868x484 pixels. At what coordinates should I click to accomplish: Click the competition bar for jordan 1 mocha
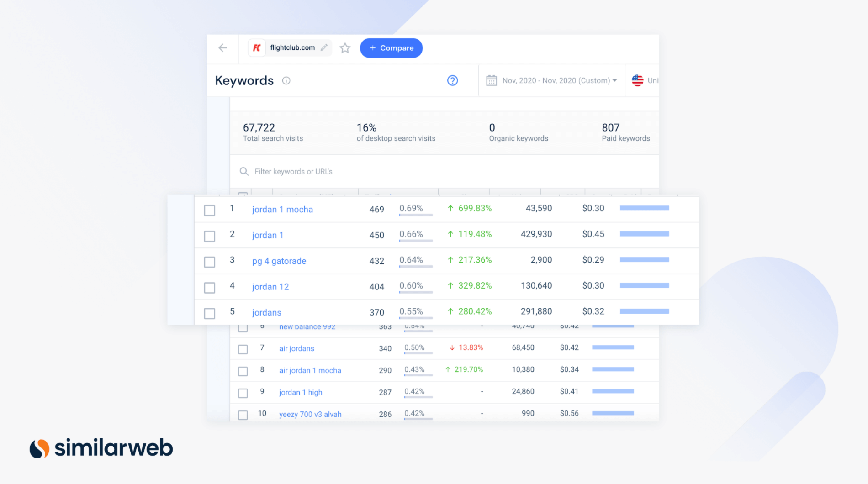tap(644, 208)
